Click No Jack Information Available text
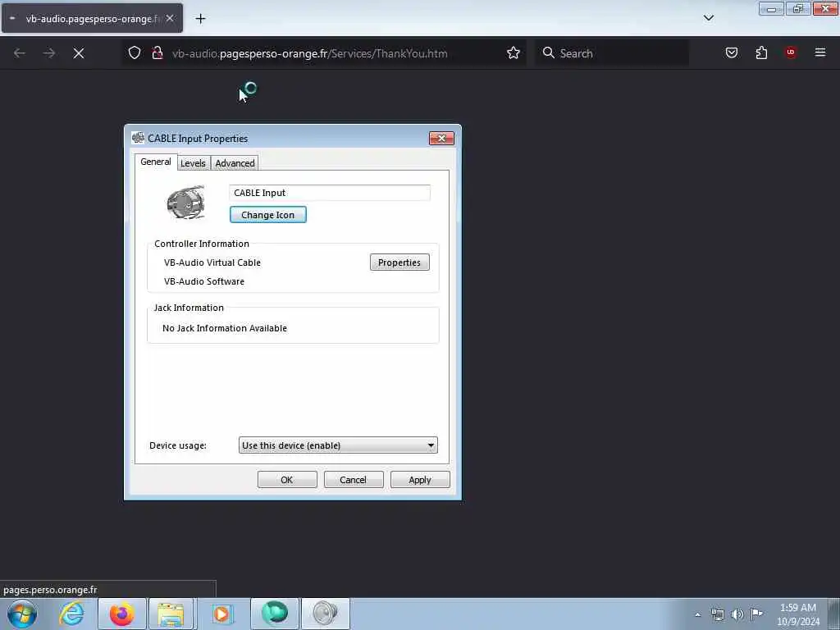The width and height of the screenshot is (840, 630). pyautogui.click(x=225, y=328)
